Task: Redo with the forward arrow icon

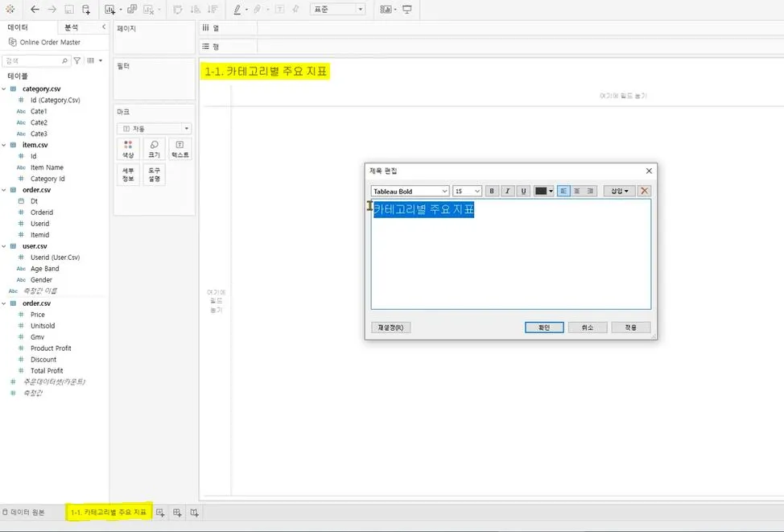Action: click(52, 10)
